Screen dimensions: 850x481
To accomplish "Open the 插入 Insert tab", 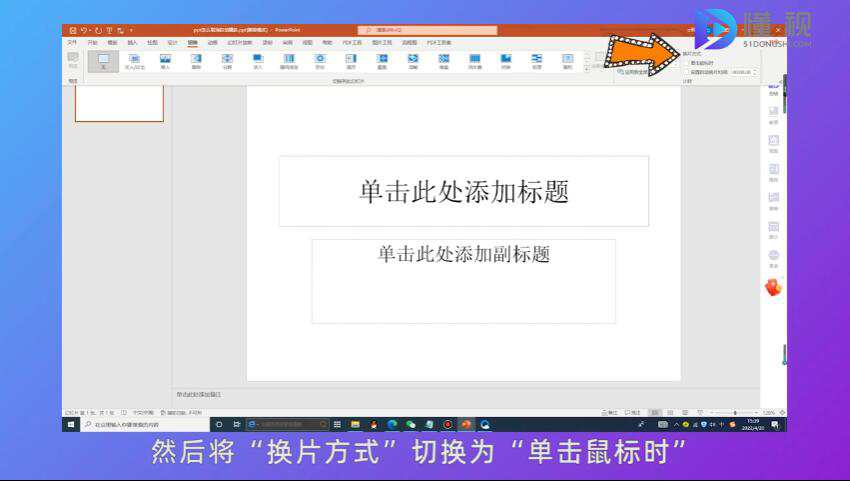I will (x=132, y=42).
